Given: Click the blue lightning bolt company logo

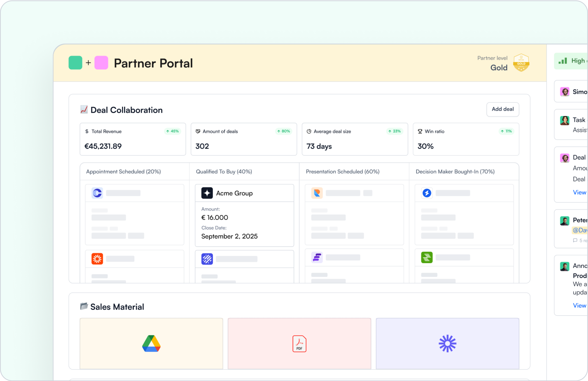Looking at the screenshot, I should coord(427,193).
